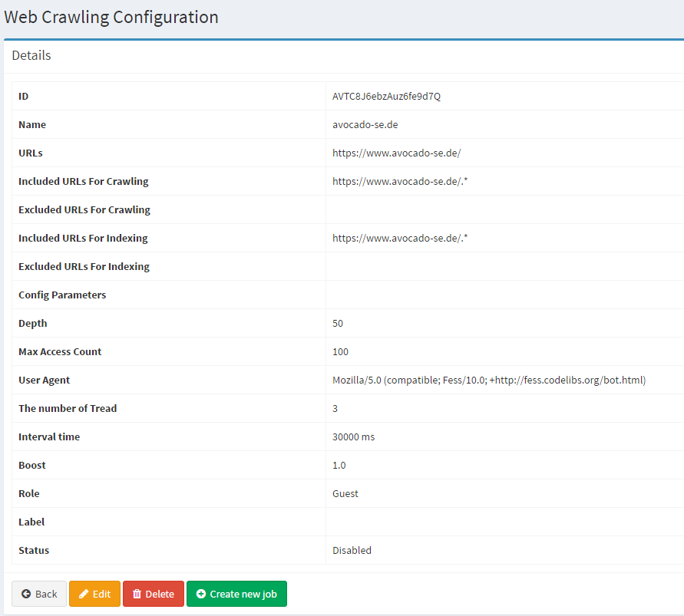Click the Disabled status value
The image size is (684, 616).
pos(352,550)
